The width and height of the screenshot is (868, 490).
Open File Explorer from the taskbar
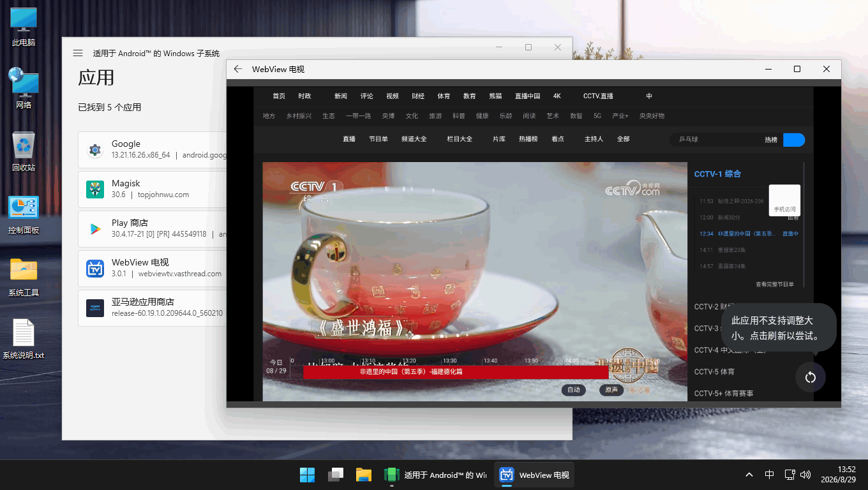(x=364, y=475)
